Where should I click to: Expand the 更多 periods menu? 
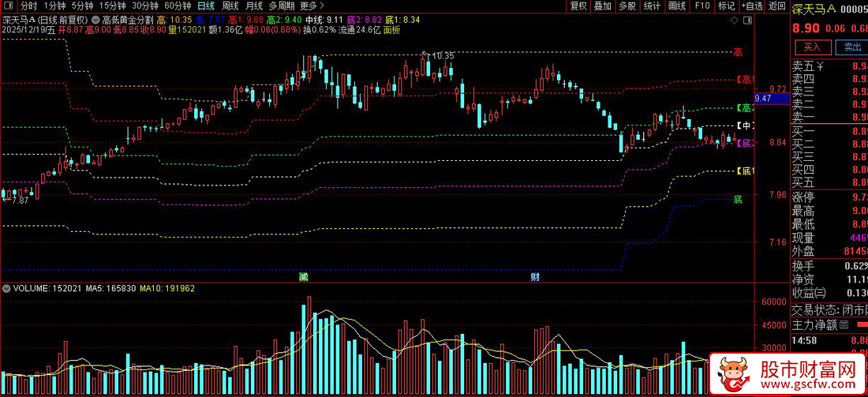(312, 6)
